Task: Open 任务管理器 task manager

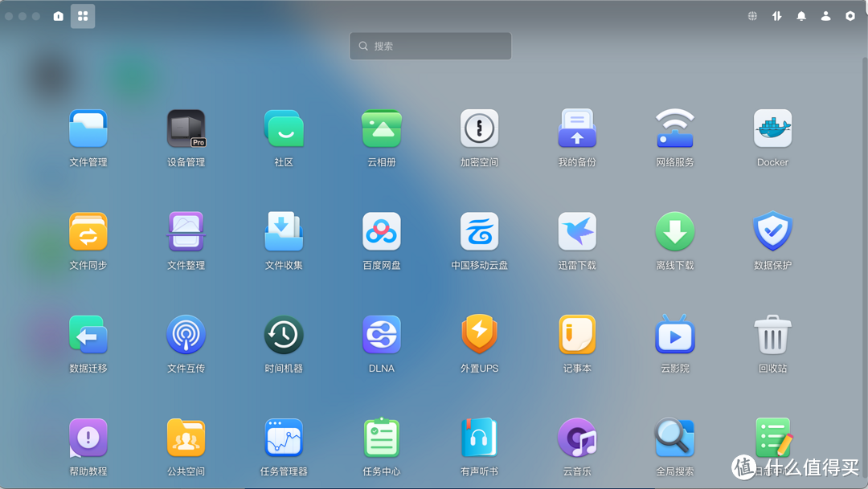Action: click(x=284, y=438)
